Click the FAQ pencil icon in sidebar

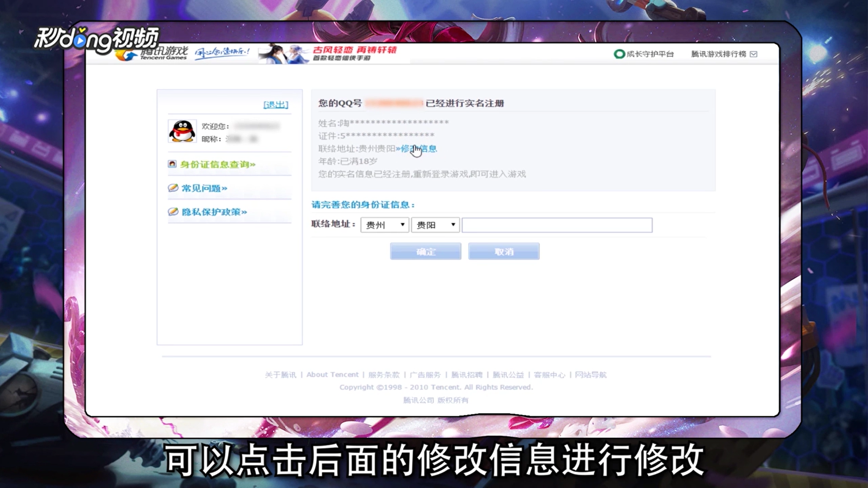click(173, 188)
